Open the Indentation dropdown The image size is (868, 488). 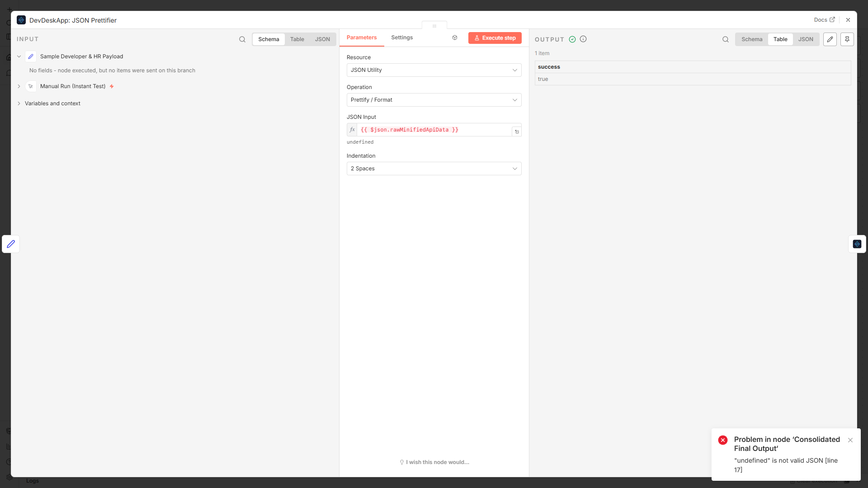(434, 169)
